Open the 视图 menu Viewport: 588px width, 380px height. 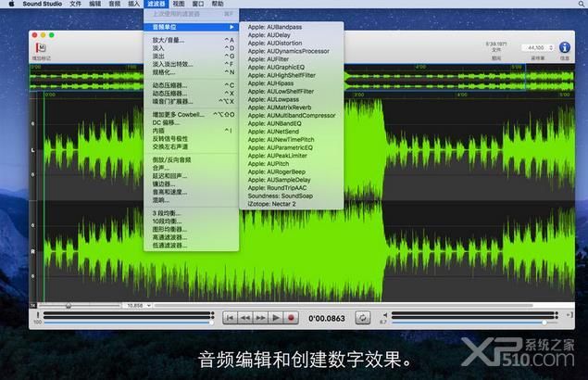tap(179, 4)
